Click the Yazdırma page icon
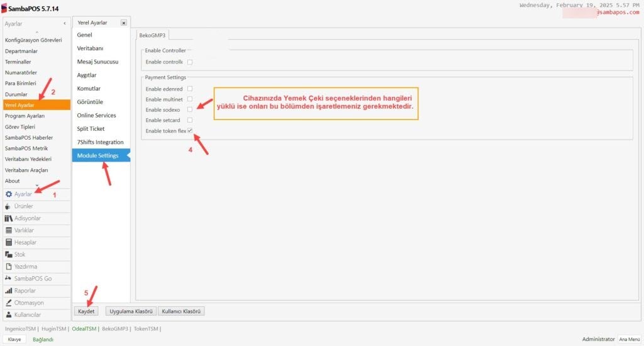Screen dimensions: 644x346 pos(9,266)
